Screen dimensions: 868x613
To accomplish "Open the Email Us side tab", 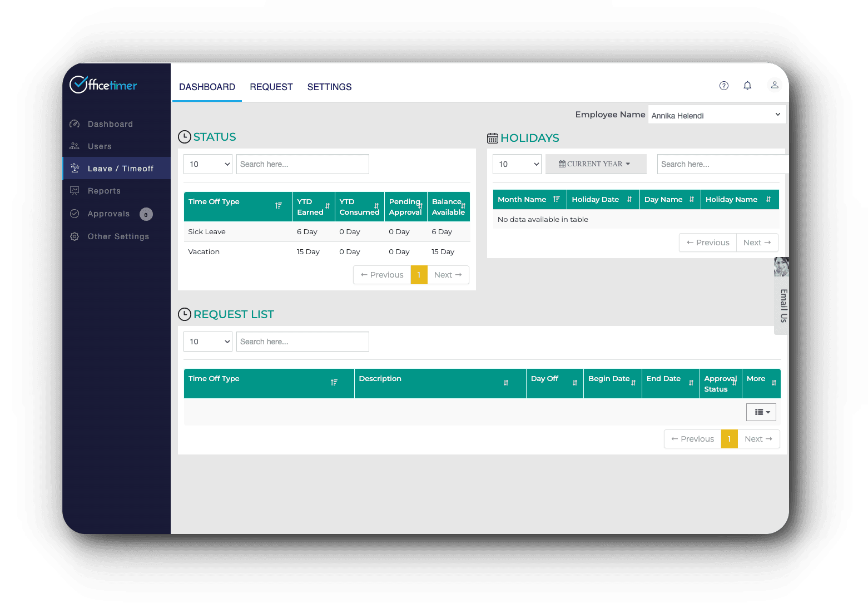I will (782, 305).
